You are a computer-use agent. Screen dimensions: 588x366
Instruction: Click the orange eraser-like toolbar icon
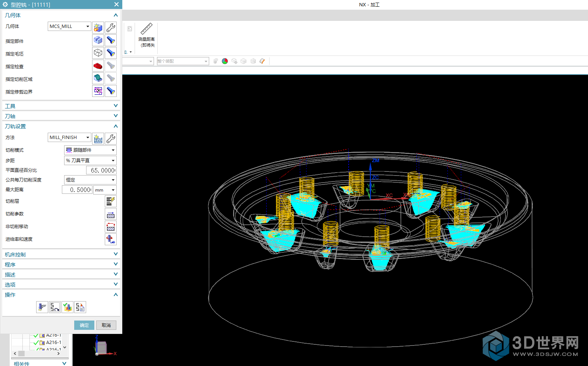tap(262, 61)
